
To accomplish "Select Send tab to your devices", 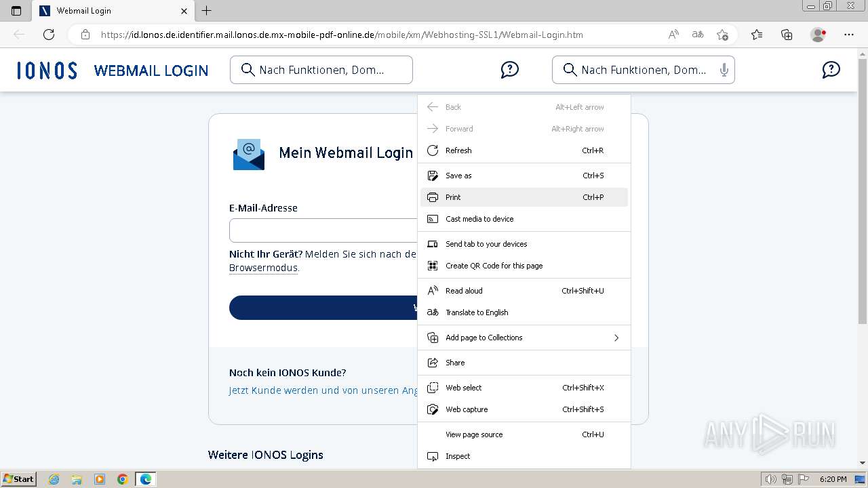I will click(x=524, y=244).
